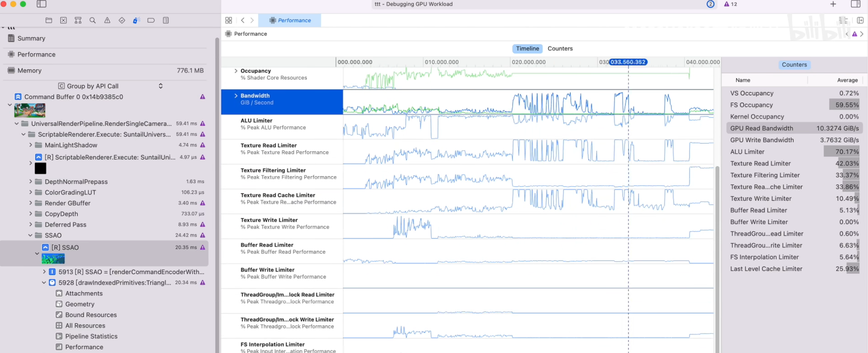Expand the Deferred Pass group
This screenshot has width=868, height=353.
pos(31,225)
